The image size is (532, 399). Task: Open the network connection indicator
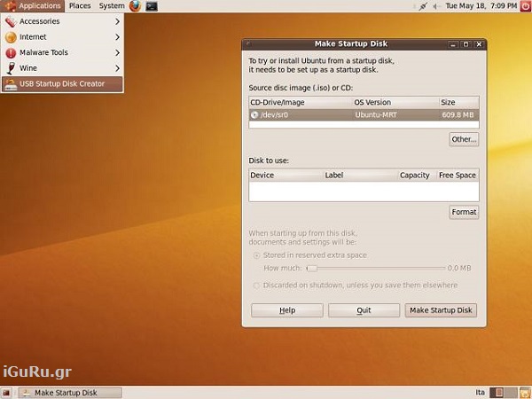pyautogui.click(x=422, y=6)
